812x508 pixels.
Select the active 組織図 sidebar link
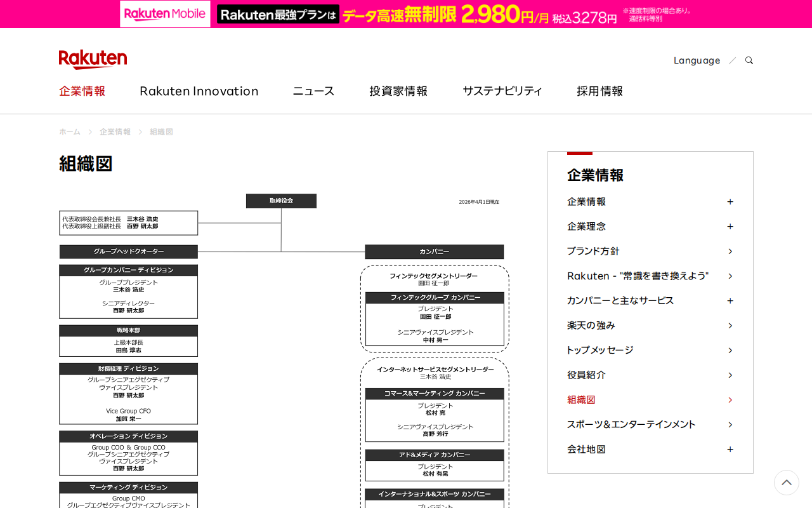pos(581,400)
